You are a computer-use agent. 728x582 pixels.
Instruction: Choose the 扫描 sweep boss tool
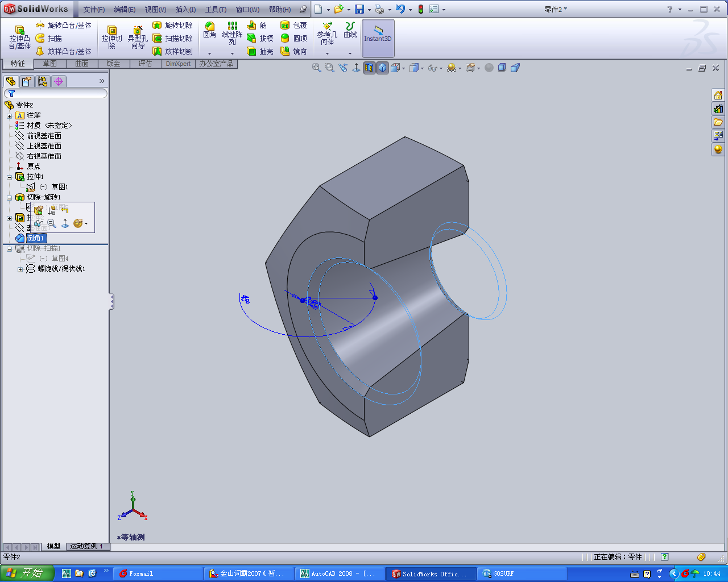tap(49, 39)
